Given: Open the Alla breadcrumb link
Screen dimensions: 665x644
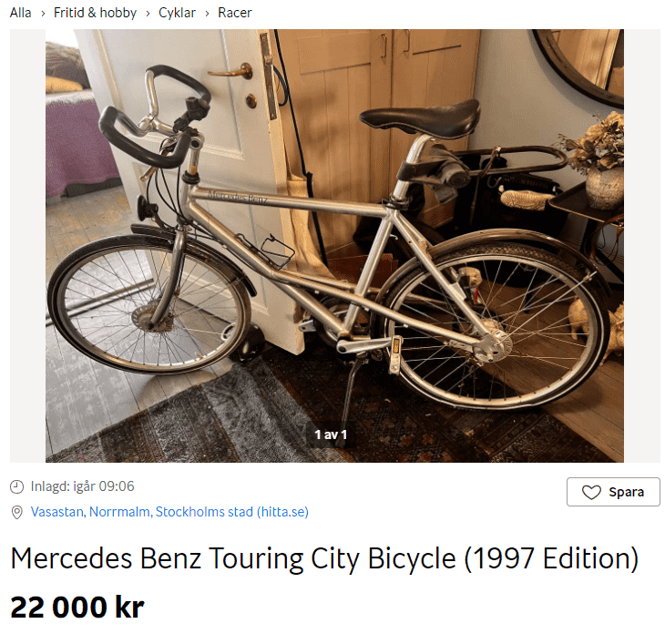Looking at the screenshot, I should point(20,13).
